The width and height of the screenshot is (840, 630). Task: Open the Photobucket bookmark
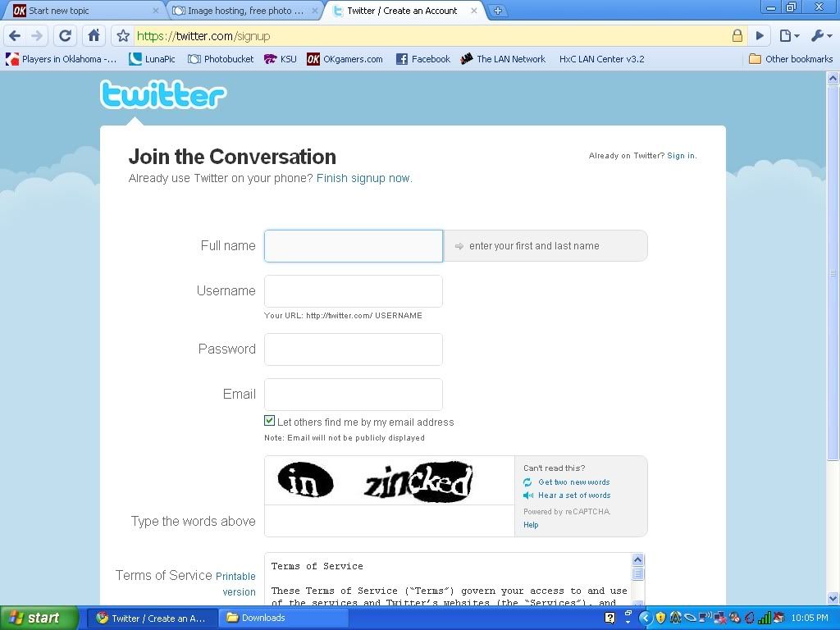coord(221,59)
